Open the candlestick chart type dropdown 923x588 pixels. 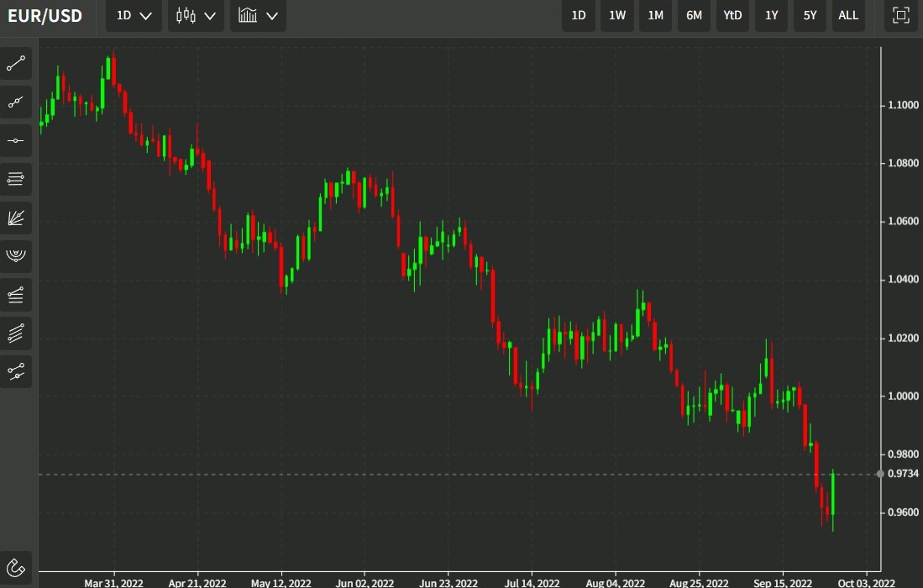(x=196, y=15)
